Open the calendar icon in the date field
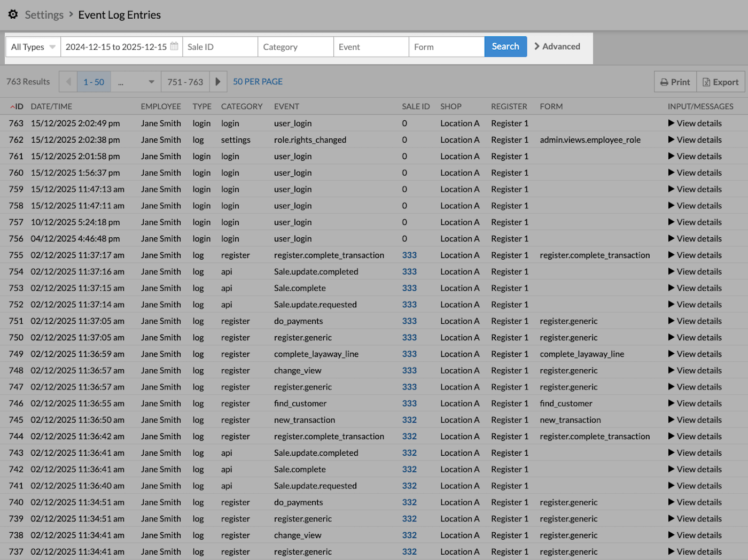 click(174, 46)
